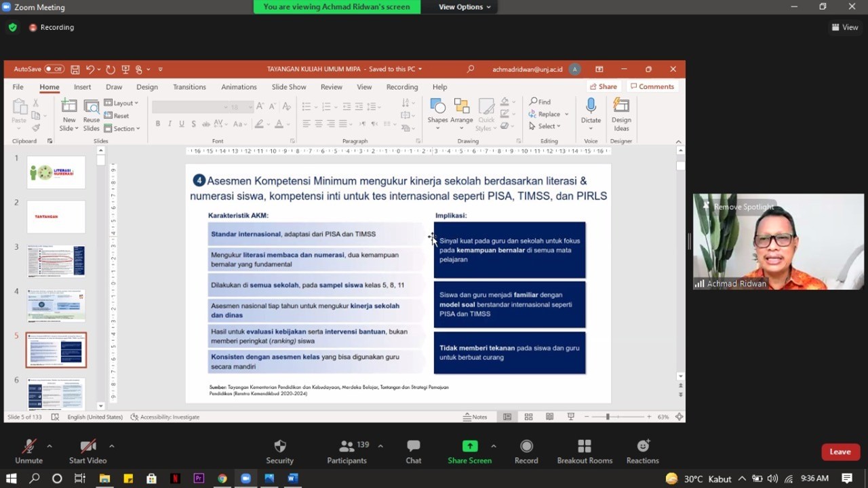Image resolution: width=868 pixels, height=488 pixels.
Task: Click the text highlight color button
Action: [x=258, y=124]
